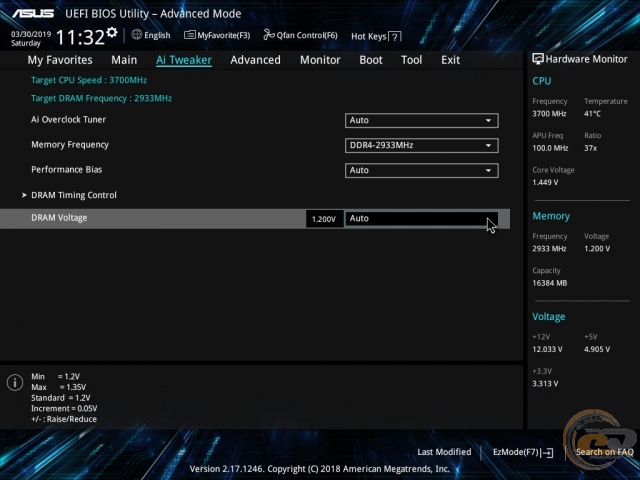Screen dimensions: 640x480
Task: Click the 03/30/2019 date text
Action: (31, 34)
